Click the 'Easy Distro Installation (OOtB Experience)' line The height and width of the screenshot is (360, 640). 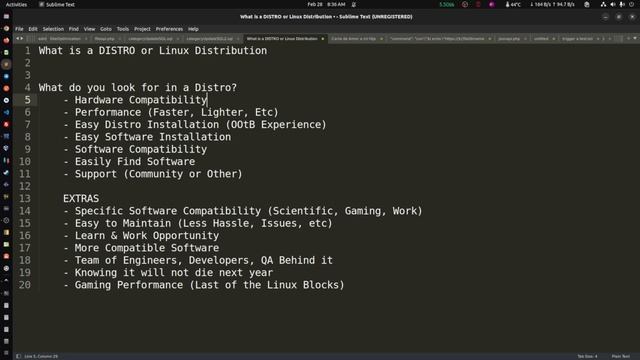195,124
